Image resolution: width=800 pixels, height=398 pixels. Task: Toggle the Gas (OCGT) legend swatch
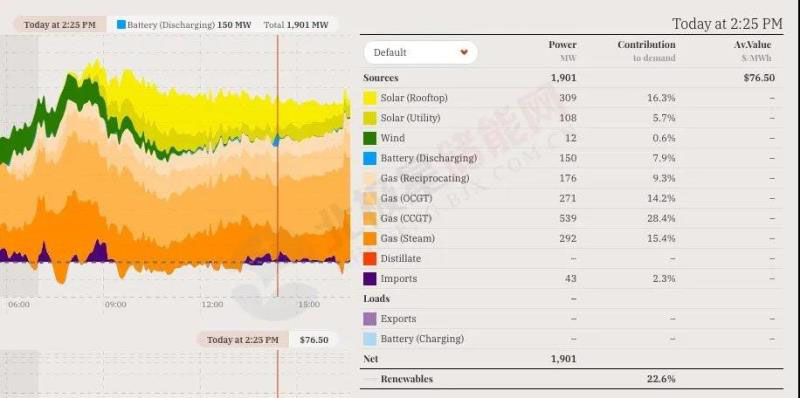coord(370,198)
